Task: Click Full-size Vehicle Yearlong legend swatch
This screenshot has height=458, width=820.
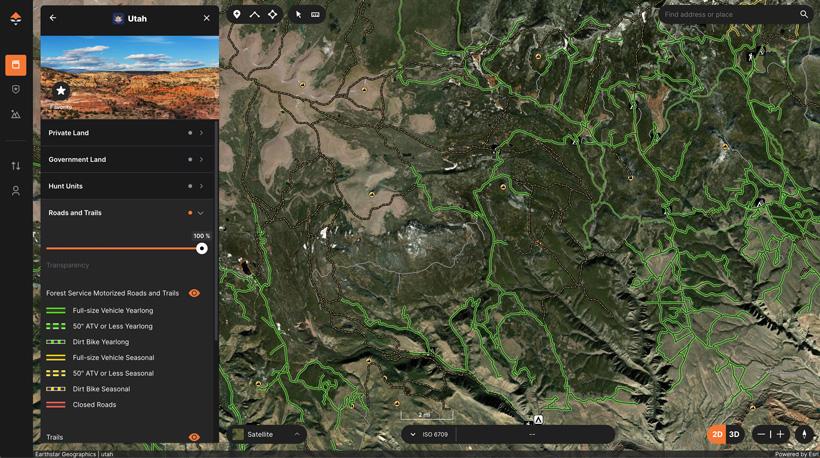Action: point(56,311)
